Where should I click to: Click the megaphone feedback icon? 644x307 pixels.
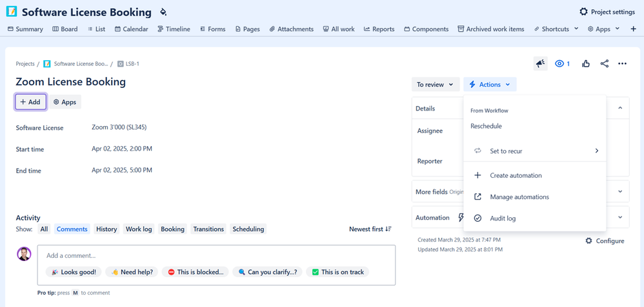541,63
